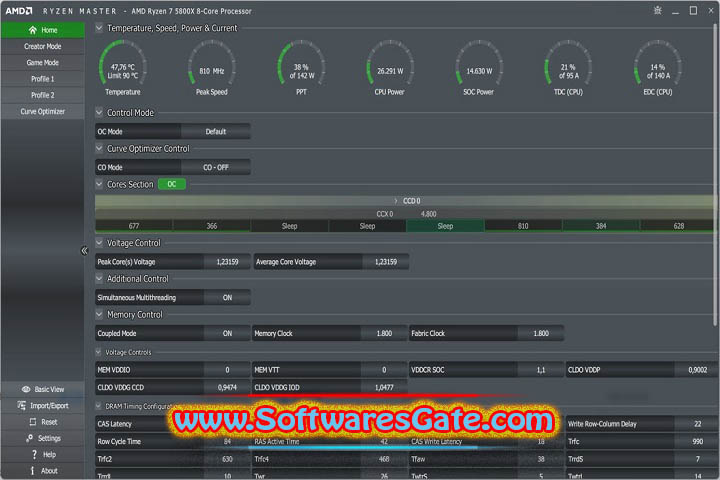Select the highlighted green Sleep core

click(445, 226)
